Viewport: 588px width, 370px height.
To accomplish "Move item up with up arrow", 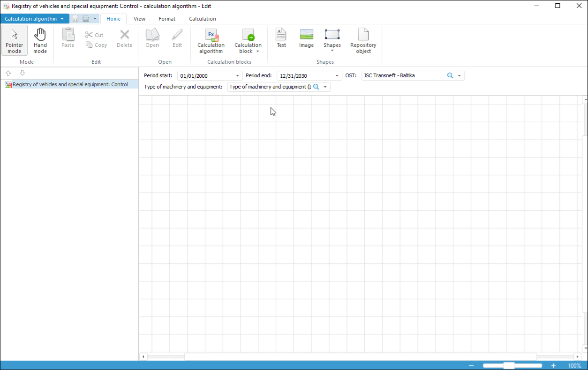I will tap(8, 73).
